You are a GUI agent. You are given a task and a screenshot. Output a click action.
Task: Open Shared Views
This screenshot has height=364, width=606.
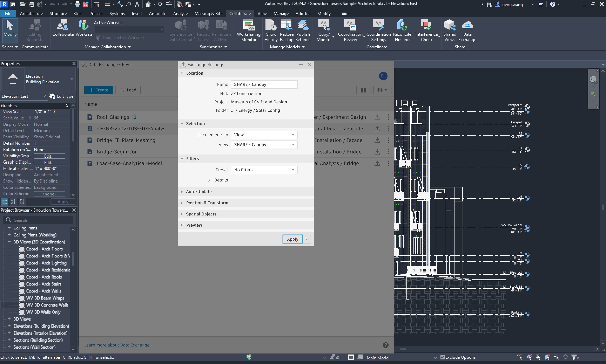[x=450, y=30]
